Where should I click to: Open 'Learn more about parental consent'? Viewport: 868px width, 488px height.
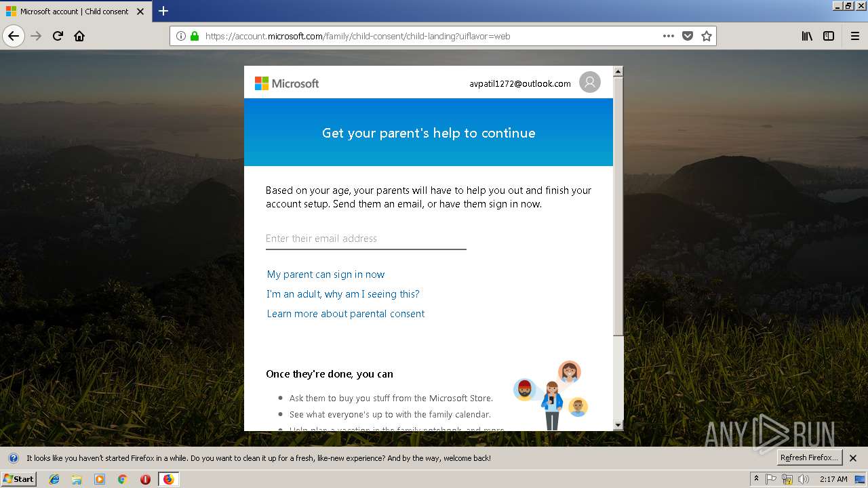point(346,314)
